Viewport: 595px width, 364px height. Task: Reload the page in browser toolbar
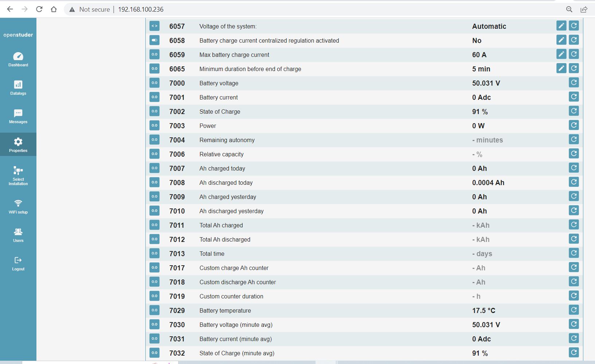click(39, 9)
